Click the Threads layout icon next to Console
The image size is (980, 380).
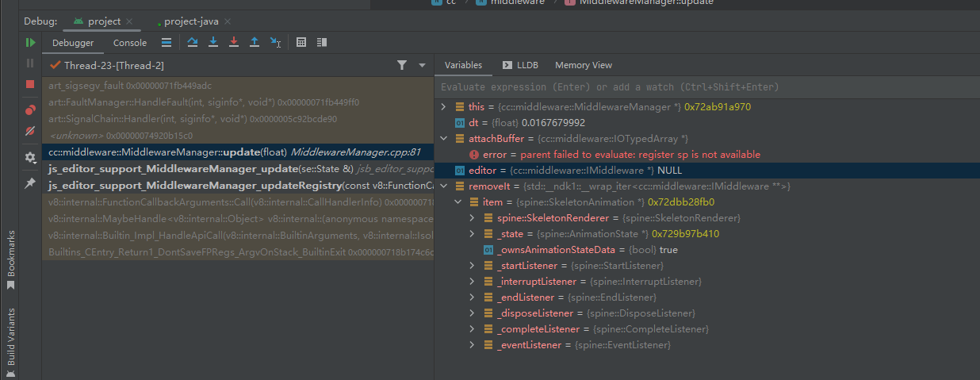[x=166, y=43]
